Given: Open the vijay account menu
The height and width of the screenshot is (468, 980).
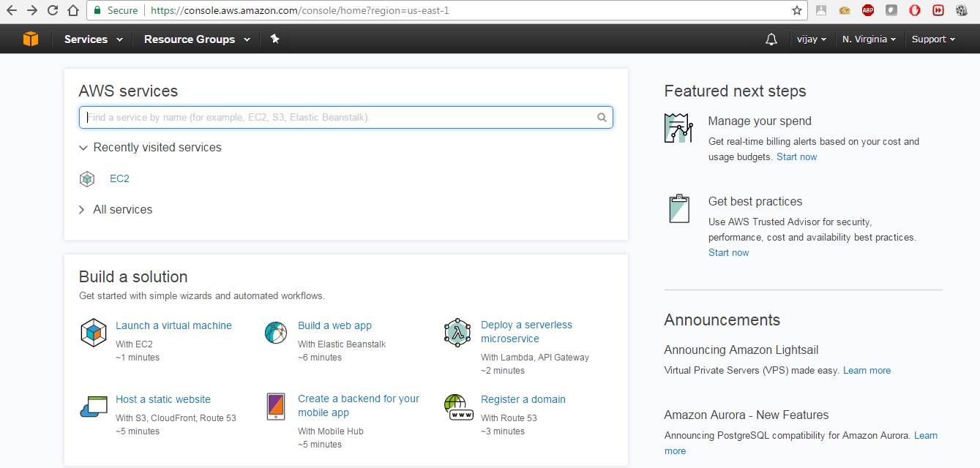Looking at the screenshot, I should click(x=812, y=39).
